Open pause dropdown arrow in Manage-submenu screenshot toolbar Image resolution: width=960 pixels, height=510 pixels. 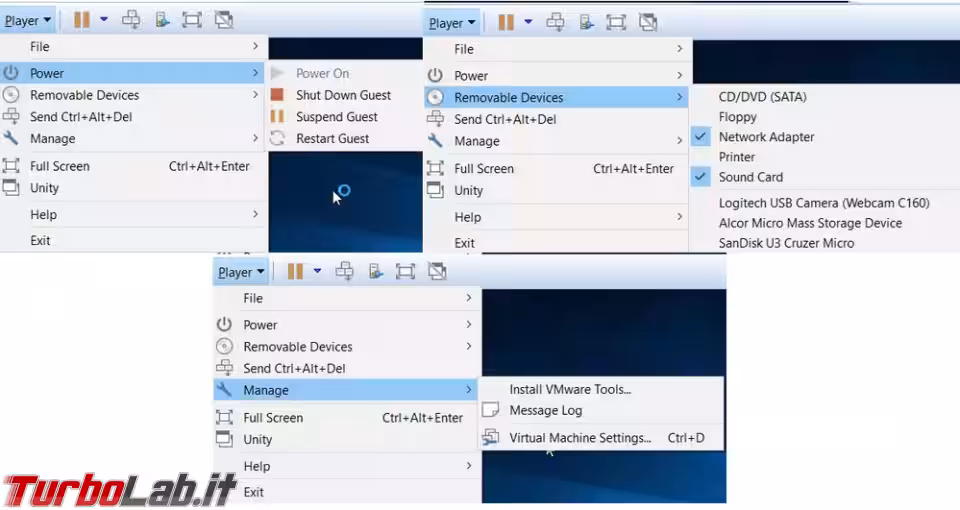click(x=317, y=271)
